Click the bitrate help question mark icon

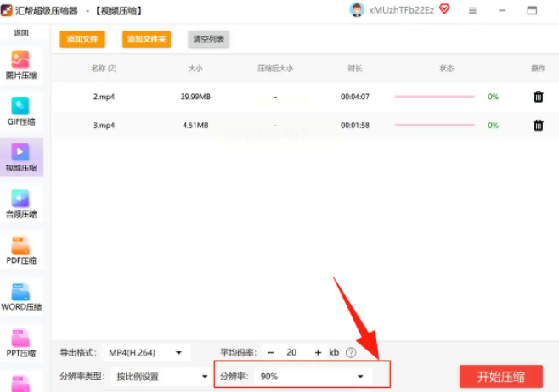[x=351, y=352]
